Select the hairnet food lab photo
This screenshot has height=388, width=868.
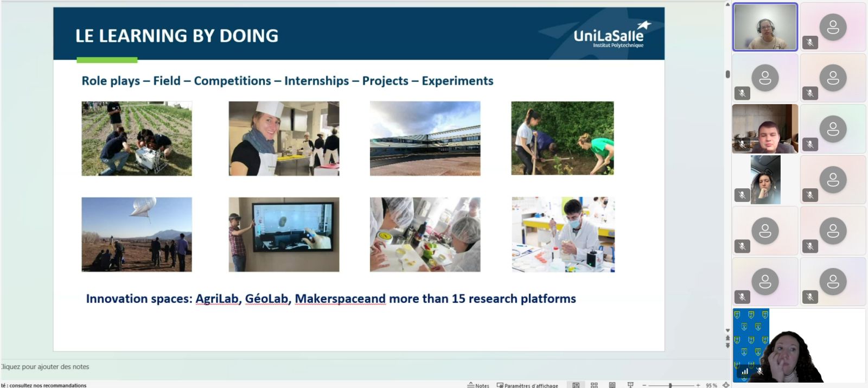(425, 234)
